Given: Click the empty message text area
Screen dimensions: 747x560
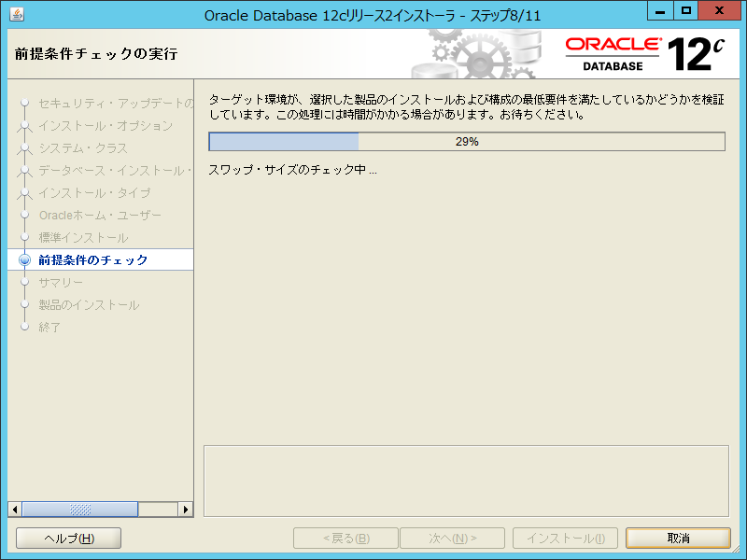Looking at the screenshot, I should pos(466,481).
